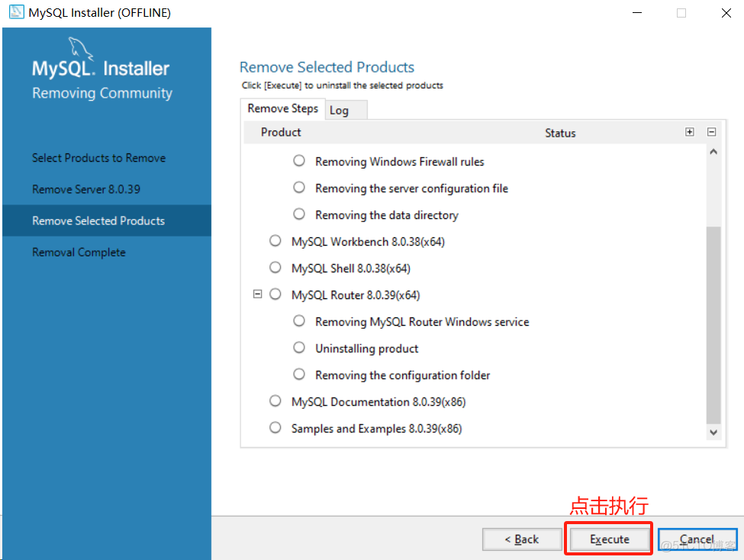
Task: Switch to the Remove Steps tab
Action: point(282,108)
